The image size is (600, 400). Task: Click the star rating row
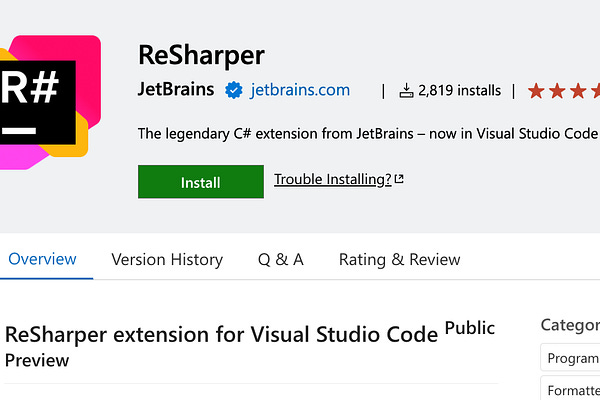tap(564, 91)
